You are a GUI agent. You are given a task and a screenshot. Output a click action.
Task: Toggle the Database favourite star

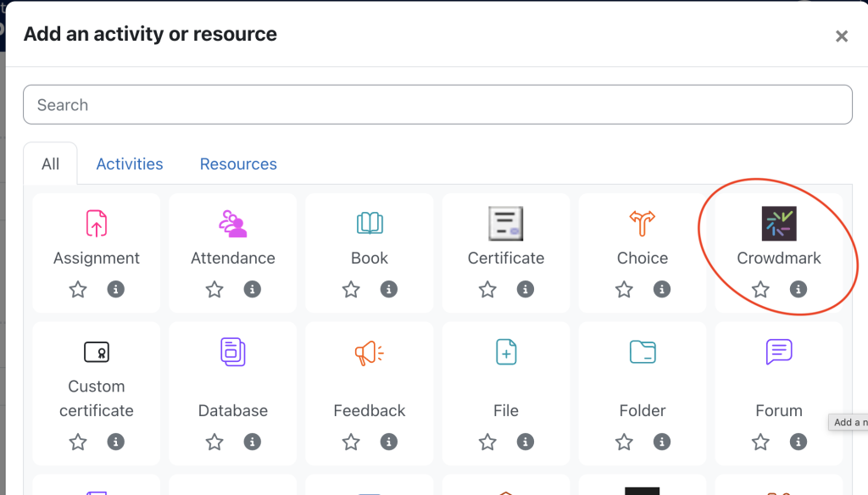[x=214, y=442]
